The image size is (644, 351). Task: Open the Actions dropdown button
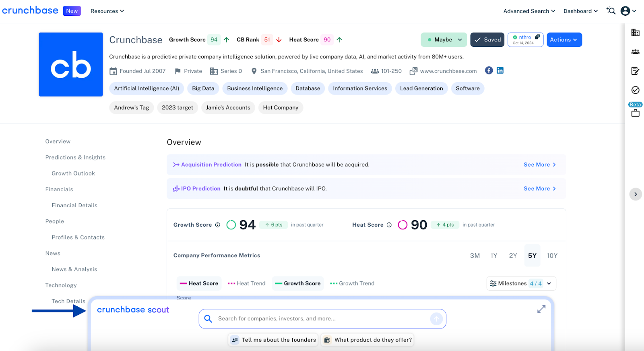tap(564, 40)
